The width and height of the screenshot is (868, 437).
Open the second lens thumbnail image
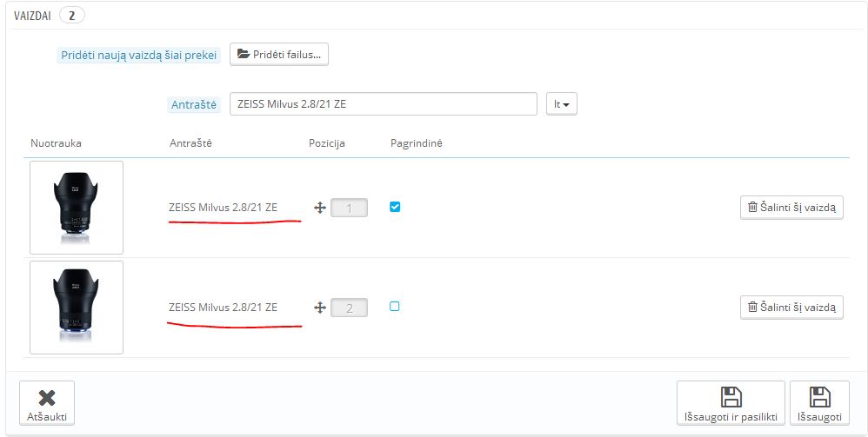(x=77, y=307)
